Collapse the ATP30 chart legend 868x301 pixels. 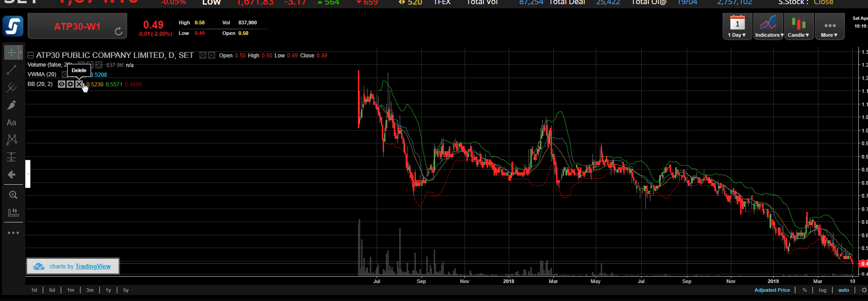click(30, 56)
